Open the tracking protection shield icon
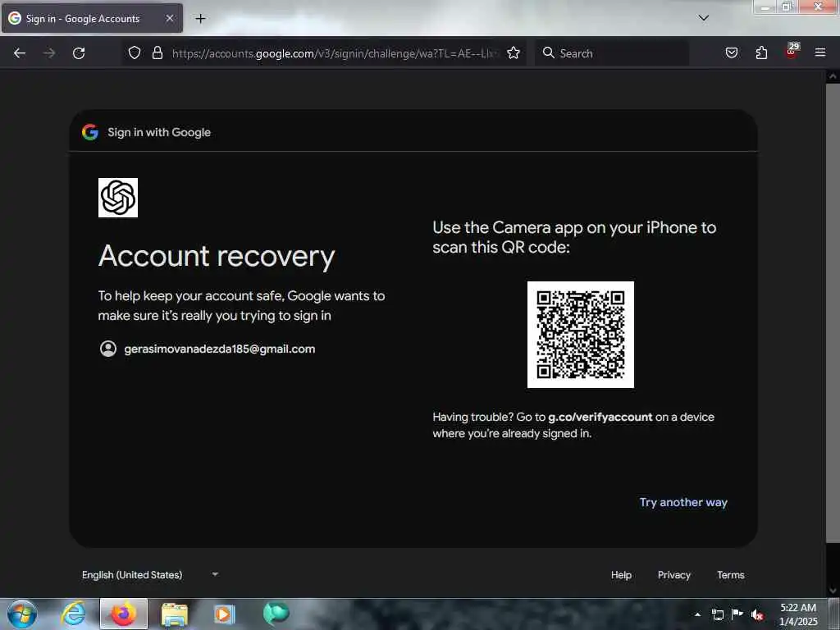Screen dimensions: 840x630 pos(135,52)
